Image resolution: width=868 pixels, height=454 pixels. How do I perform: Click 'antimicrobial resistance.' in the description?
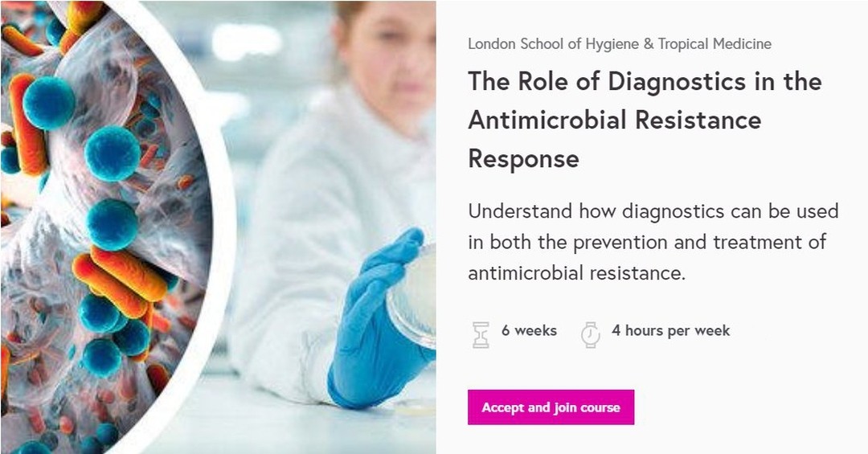[x=577, y=273]
